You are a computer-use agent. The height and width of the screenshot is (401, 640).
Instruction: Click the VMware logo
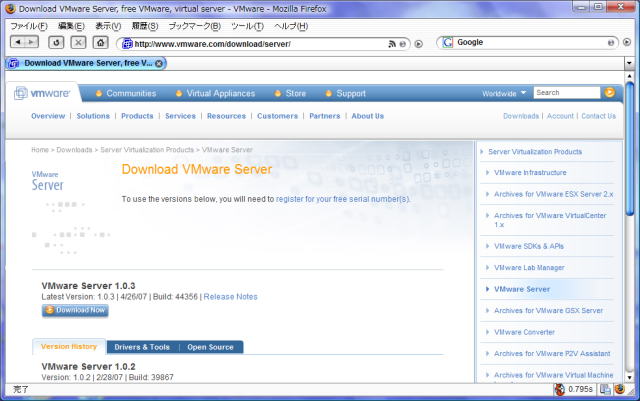[42, 93]
